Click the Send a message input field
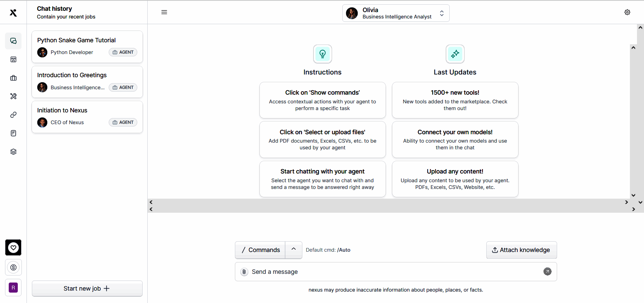The height and width of the screenshot is (303, 644). click(x=393, y=272)
